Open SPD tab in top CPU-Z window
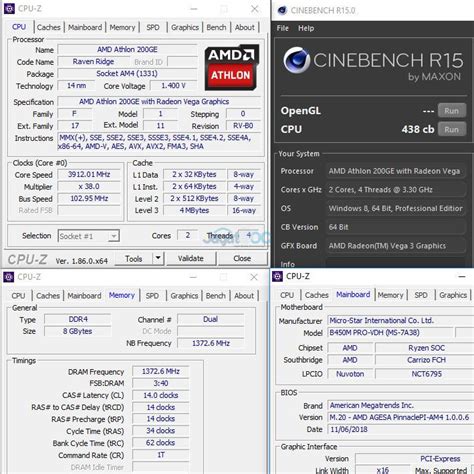This screenshot has width=474, height=474. point(153,27)
